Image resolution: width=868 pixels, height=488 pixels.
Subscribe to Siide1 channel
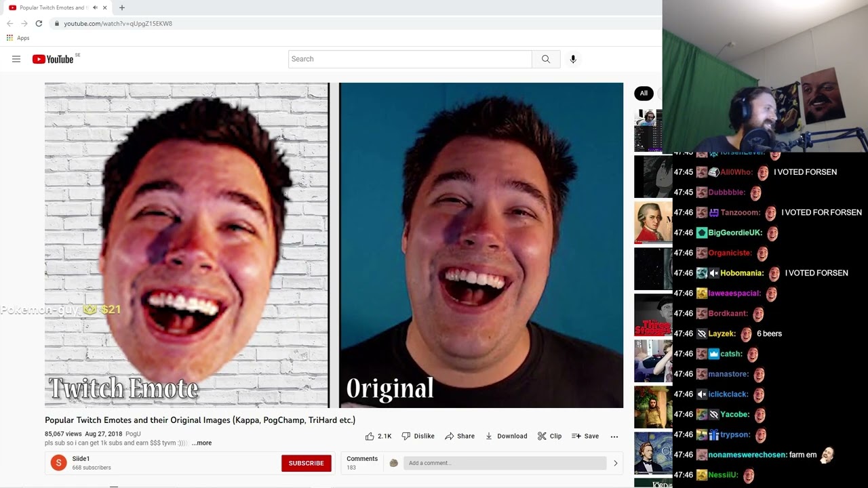coord(307,463)
